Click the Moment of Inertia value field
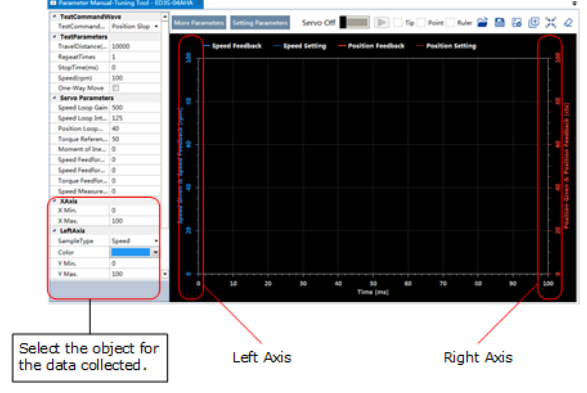 pos(135,149)
